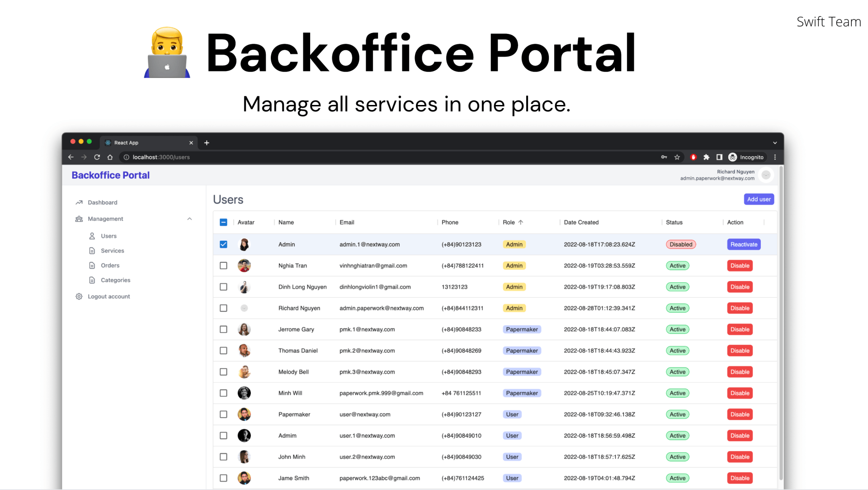This screenshot has height=490, width=868.
Task: Open the browser home page
Action: (x=110, y=157)
